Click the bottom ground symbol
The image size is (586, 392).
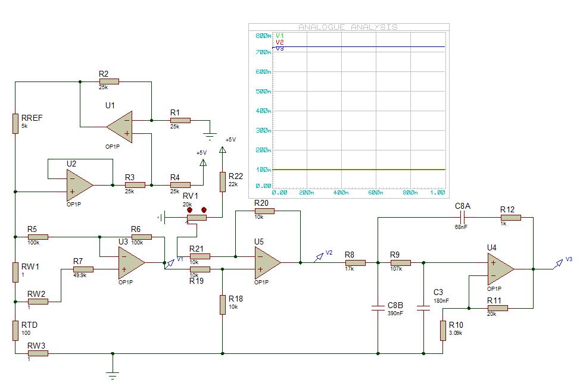(x=113, y=375)
